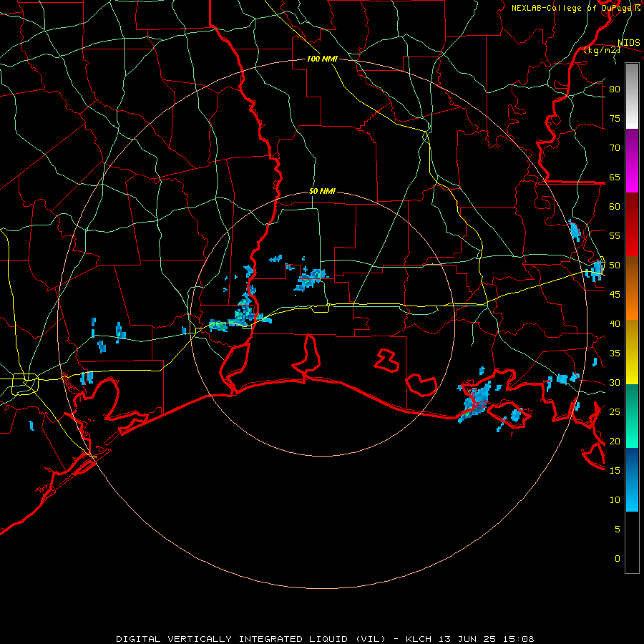Click the 60 value on the color scale
The width and height of the screenshot is (644, 644).
point(615,207)
